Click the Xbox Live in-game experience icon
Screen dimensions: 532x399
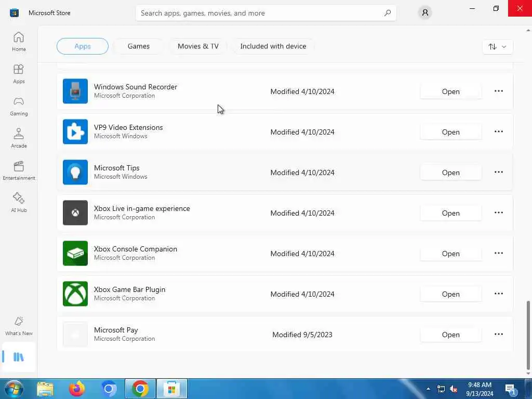pyautogui.click(x=75, y=212)
